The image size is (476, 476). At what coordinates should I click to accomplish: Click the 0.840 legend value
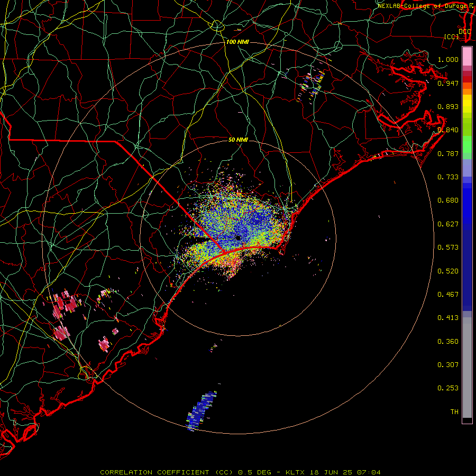(448, 130)
